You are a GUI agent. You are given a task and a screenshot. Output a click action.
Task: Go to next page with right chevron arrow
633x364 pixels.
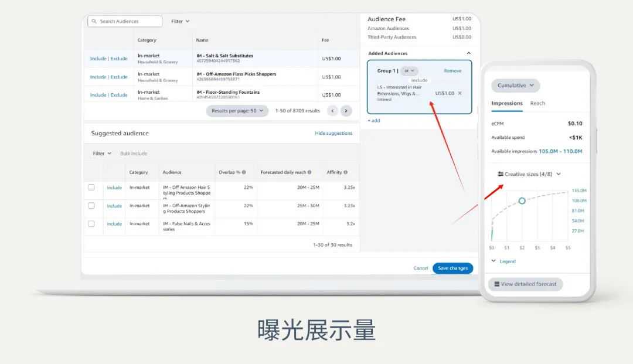(346, 110)
